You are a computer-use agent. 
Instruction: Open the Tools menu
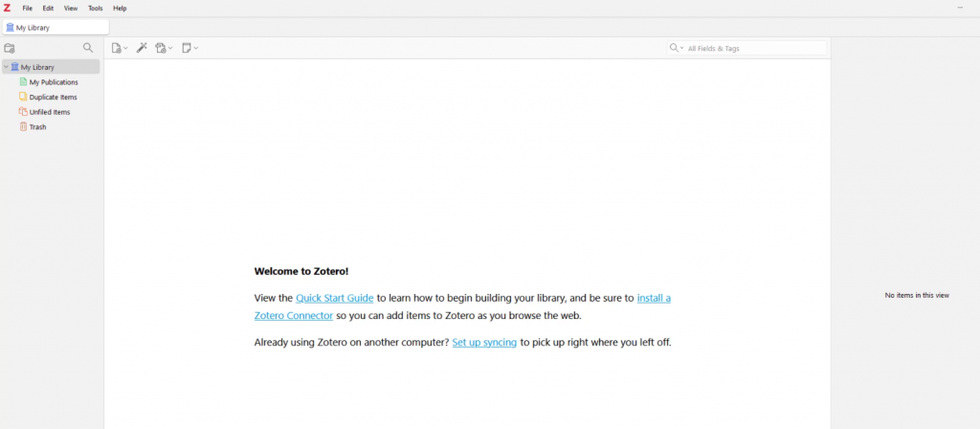(x=95, y=8)
